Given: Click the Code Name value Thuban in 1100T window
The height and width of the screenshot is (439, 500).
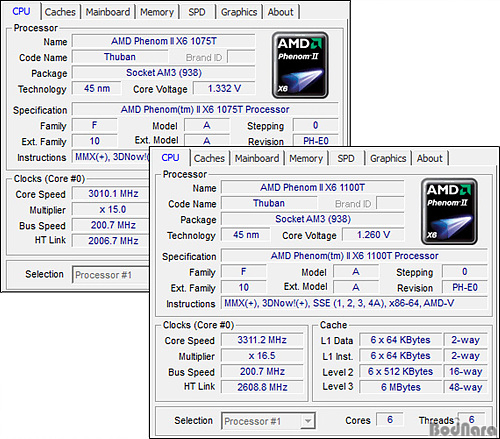Looking at the screenshot, I should [269, 203].
